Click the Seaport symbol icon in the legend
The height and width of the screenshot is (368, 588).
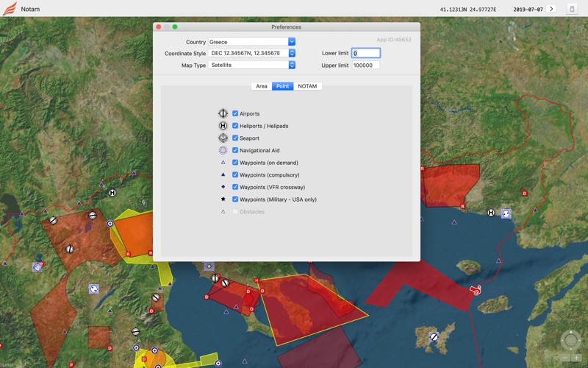click(223, 138)
